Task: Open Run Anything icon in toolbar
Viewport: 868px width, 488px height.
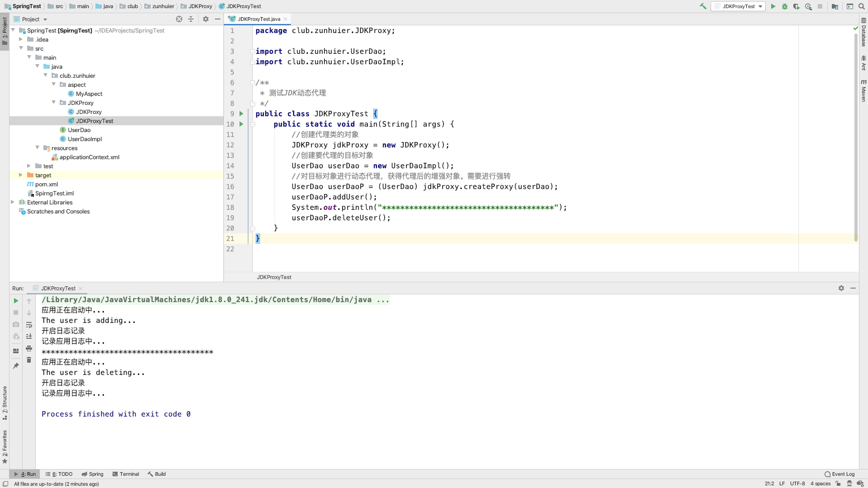Action: point(850,6)
